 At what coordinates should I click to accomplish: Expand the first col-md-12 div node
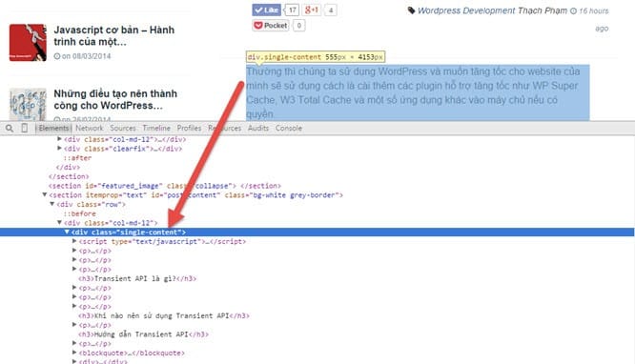point(59,139)
